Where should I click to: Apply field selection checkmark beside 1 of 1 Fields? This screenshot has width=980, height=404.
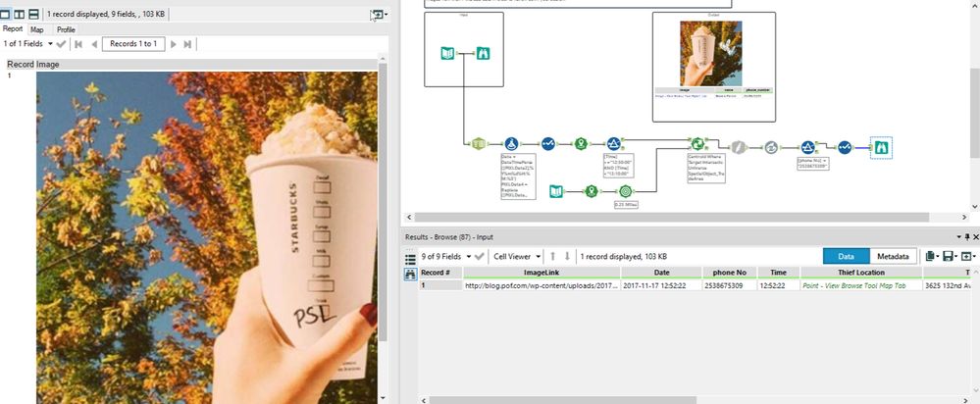coord(61,44)
